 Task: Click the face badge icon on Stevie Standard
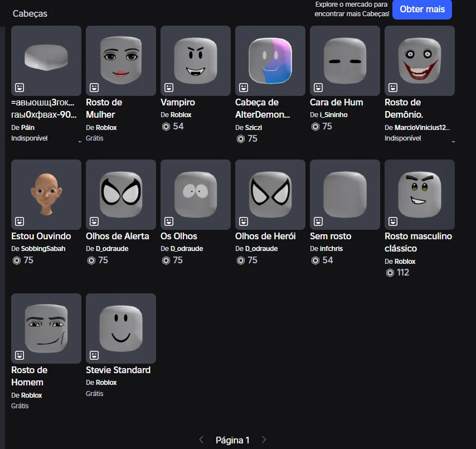pyautogui.click(x=94, y=355)
